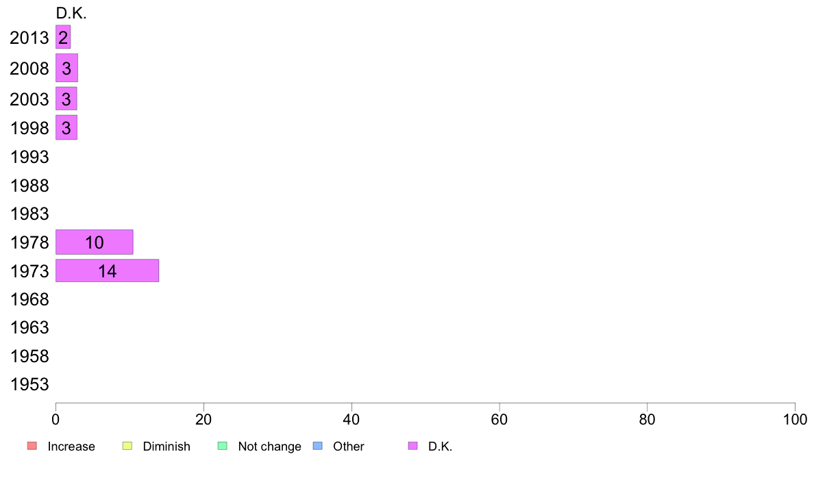Screen dimensions: 814x504
Task: Click the 1953 year label
Action: coord(29,385)
